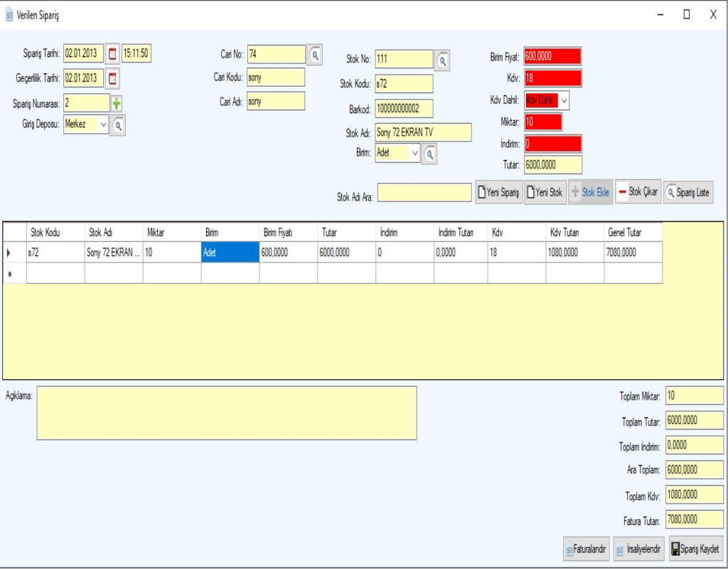Expand the Birim unit dropdown
The height and width of the screenshot is (569, 728).
(x=415, y=153)
